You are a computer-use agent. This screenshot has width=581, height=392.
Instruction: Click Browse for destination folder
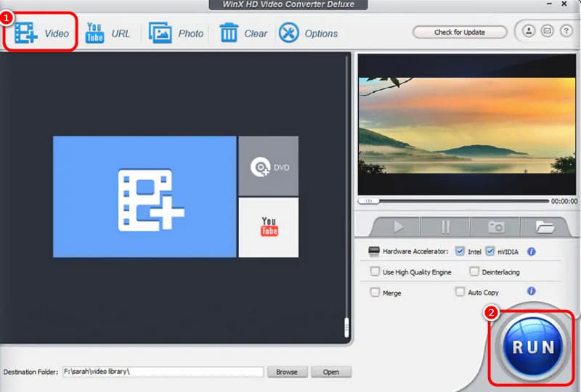(287, 372)
